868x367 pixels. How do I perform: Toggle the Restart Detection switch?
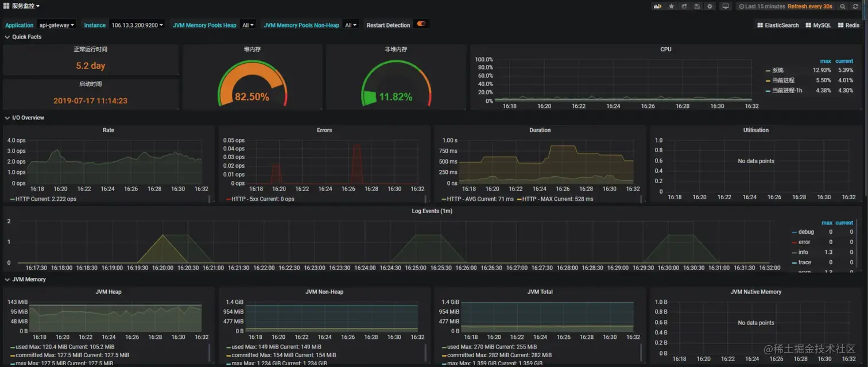(421, 24)
